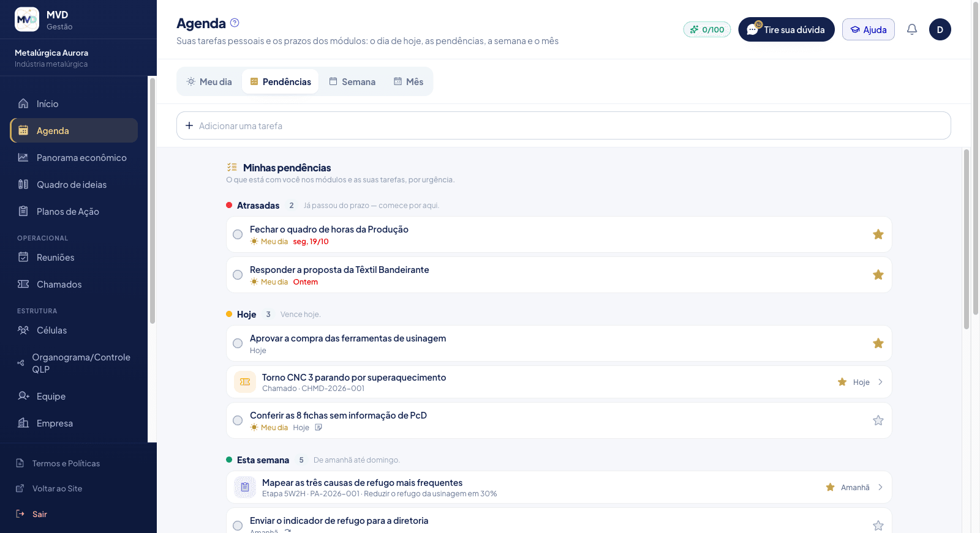Viewport: 980px width, 533px height.
Task: Star the task Conferir as 8 fichas
Action: tap(878, 420)
